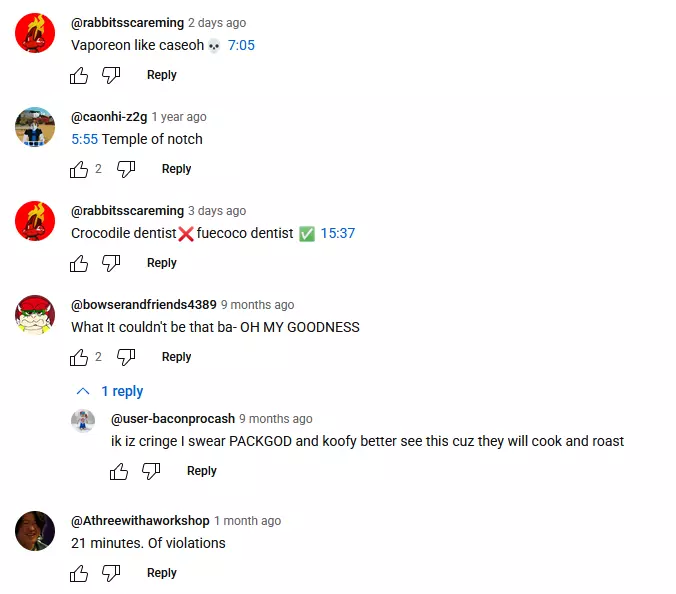The height and width of the screenshot is (594, 676).
Task: Reply to Athreewithaworkshop's comment
Action: pyautogui.click(x=162, y=573)
